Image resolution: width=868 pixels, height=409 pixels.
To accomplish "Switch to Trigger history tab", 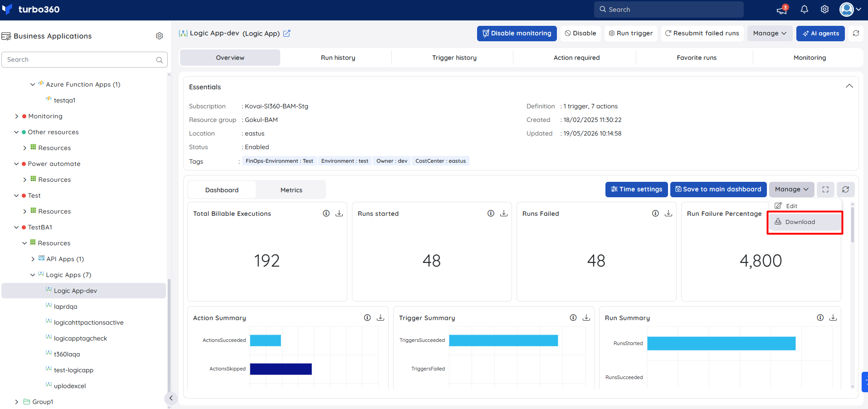I will [x=454, y=58].
